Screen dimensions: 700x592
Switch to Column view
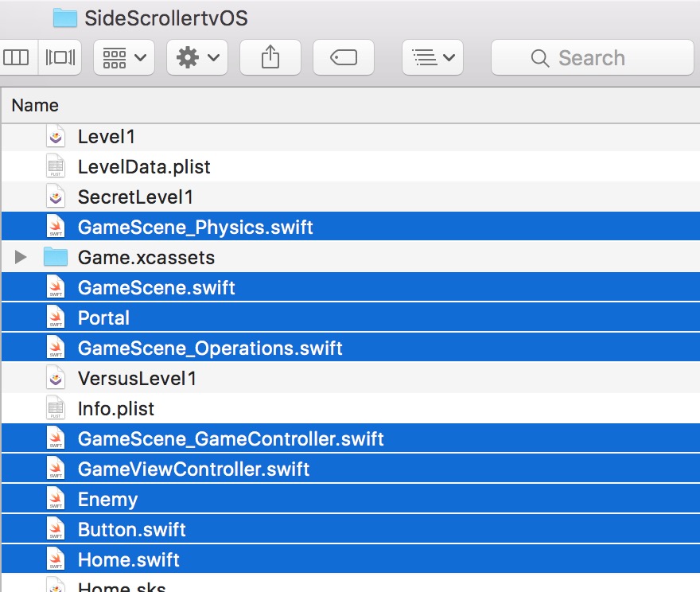click(17, 56)
